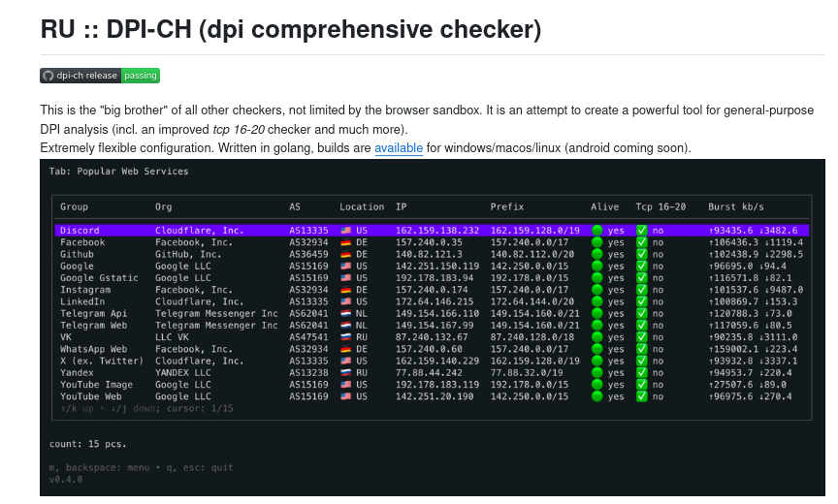Image resolution: width=838 pixels, height=504 pixels.
Task: Click the green checkmark in Facebook row
Action: coord(642,242)
